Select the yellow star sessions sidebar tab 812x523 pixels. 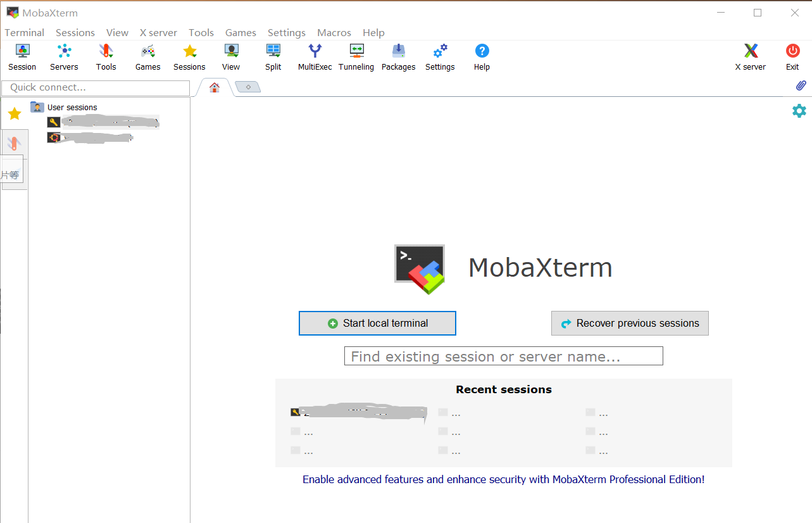[14, 113]
